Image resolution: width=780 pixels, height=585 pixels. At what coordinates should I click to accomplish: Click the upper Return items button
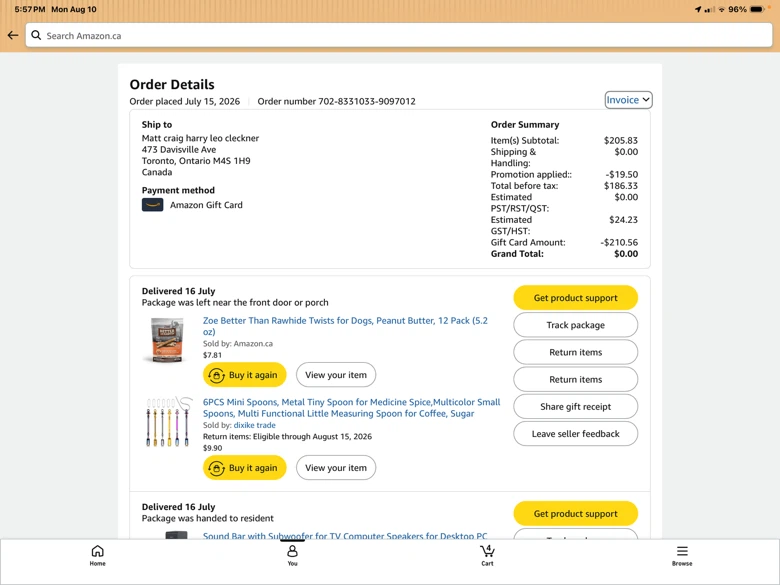click(576, 352)
